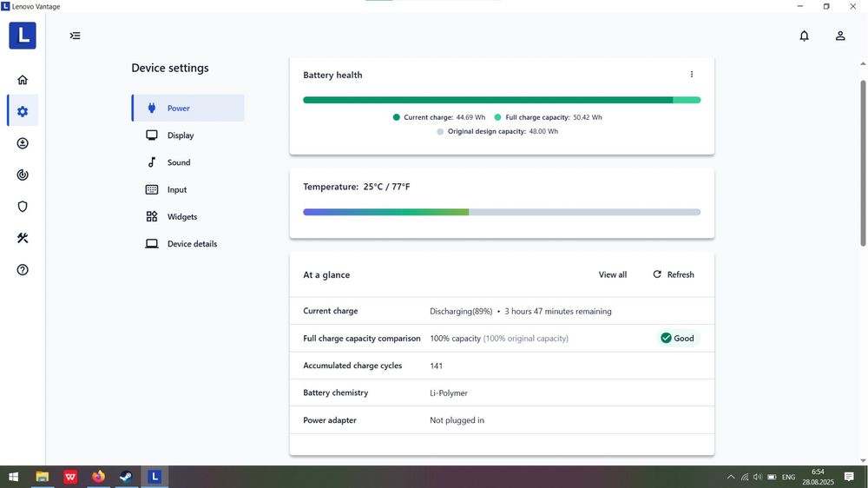Click the Lenovo Vantage logo in the sidebar
The width and height of the screenshot is (868, 488).
point(23,36)
